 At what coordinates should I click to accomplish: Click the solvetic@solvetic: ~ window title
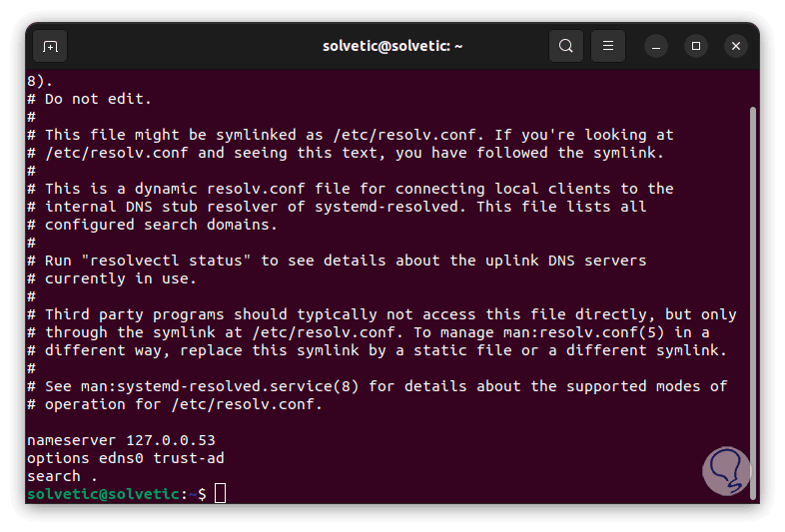point(392,46)
